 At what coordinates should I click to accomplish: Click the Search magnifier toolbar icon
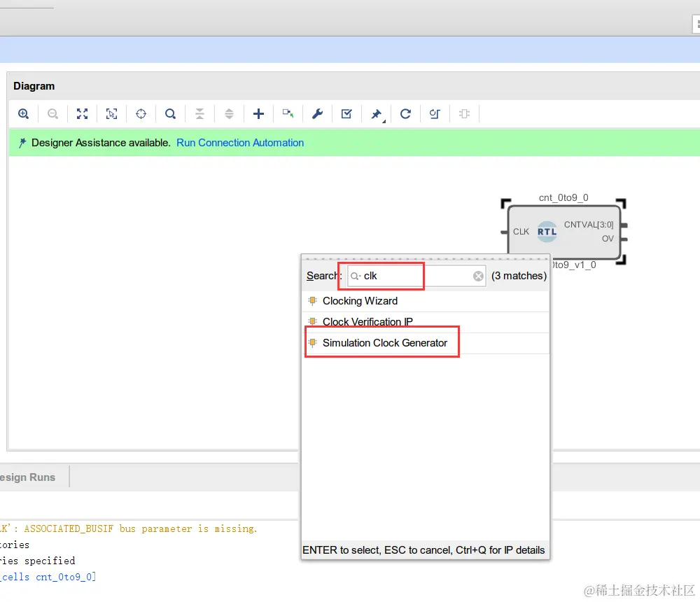click(170, 114)
